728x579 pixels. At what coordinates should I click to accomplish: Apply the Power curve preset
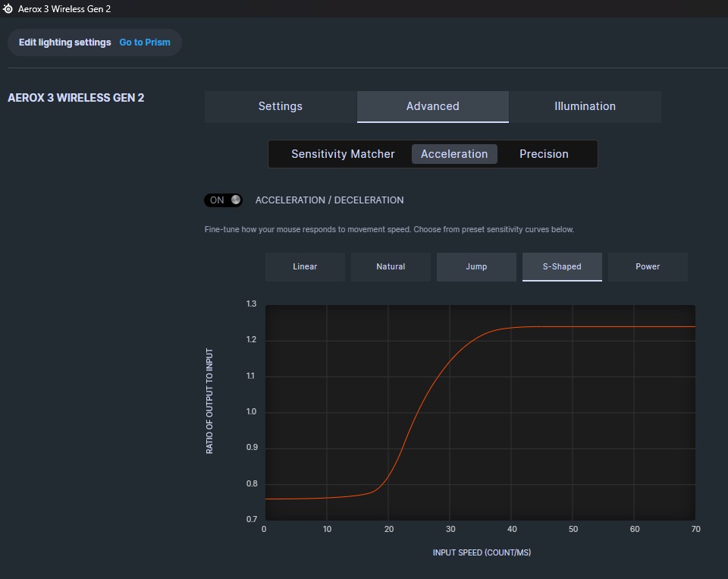(x=648, y=266)
